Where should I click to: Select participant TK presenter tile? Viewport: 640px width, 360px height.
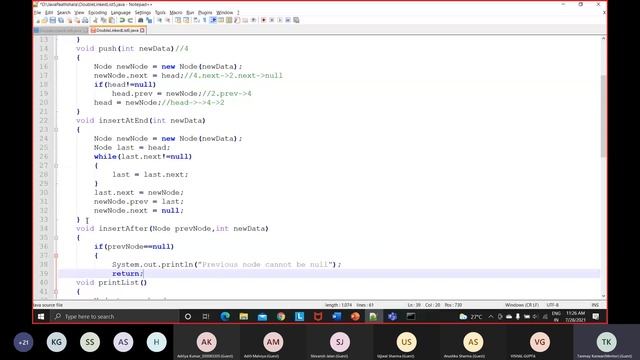607,342
